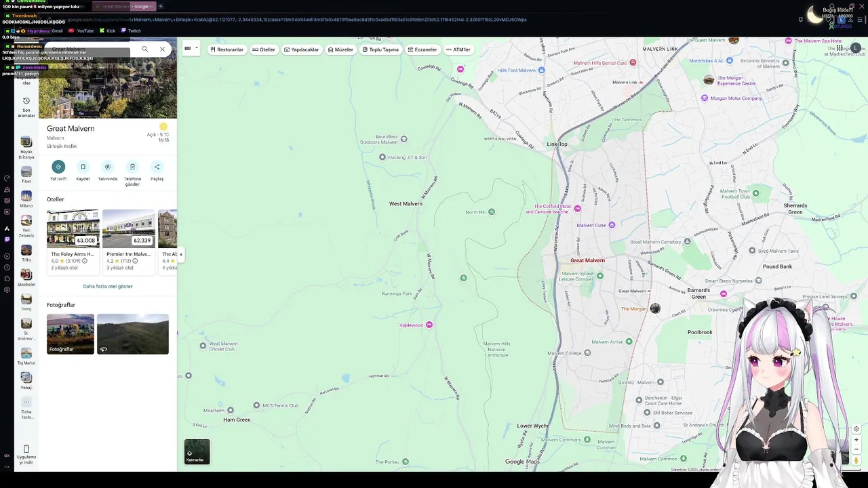Open Panaji recent search
868x488 pixels.
click(26, 381)
